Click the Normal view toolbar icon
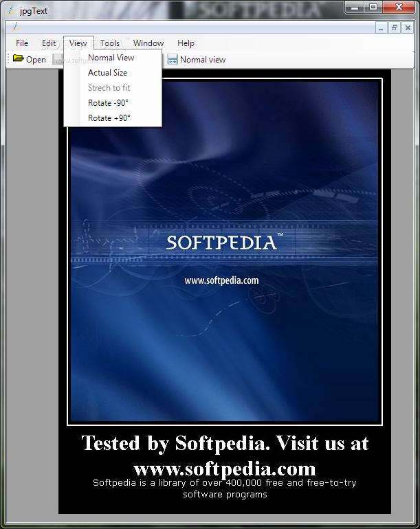Screen dimensions: 420x529 coord(172,59)
